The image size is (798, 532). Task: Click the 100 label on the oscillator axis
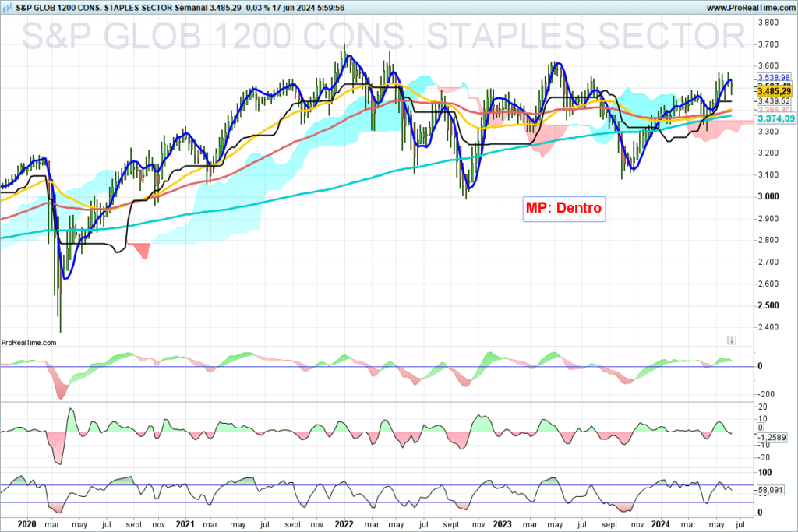pos(764,473)
